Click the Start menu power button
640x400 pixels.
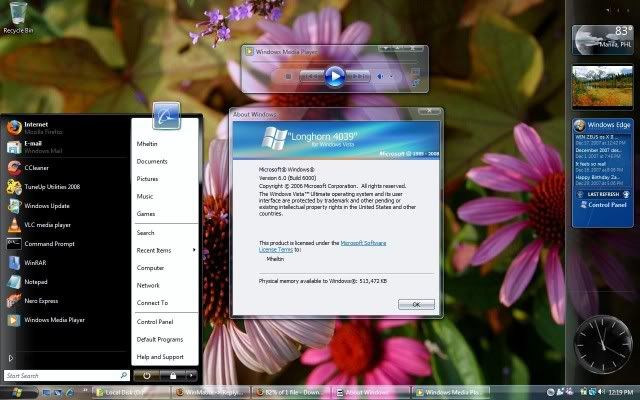coord(146,376)
